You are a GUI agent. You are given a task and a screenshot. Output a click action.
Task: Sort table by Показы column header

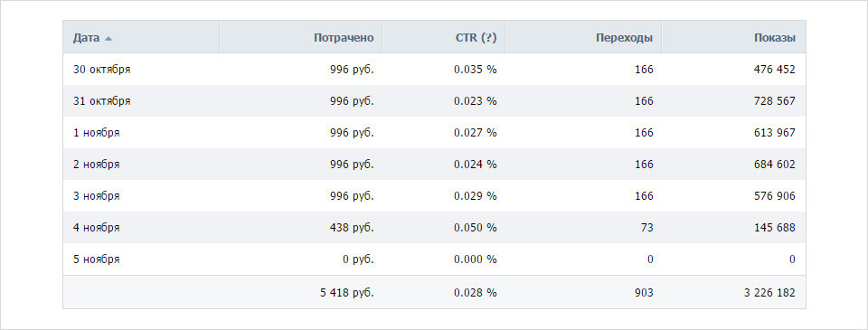(775, 38)
